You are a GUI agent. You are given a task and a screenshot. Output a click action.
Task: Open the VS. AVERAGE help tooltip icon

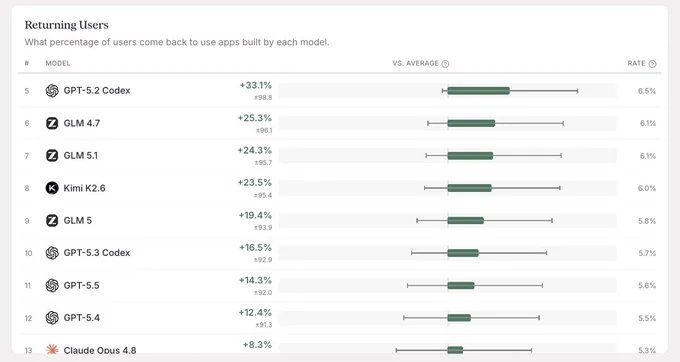coord(445,64)
